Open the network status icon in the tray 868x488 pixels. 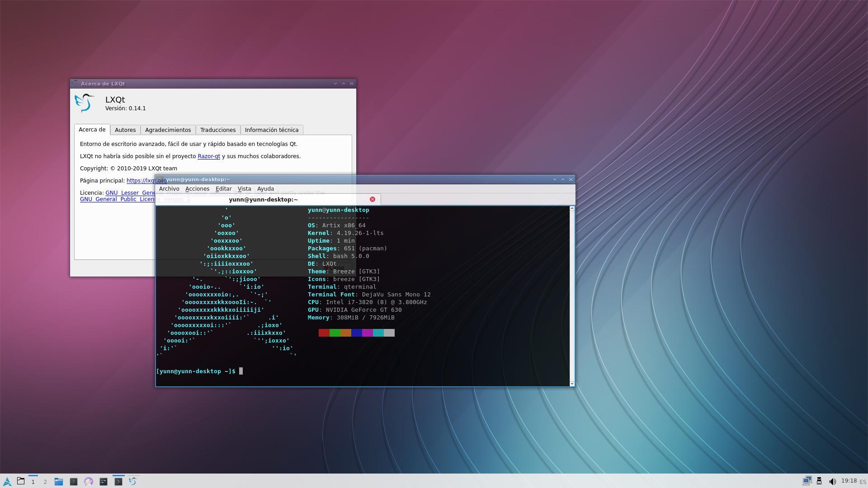click(807, 481)
